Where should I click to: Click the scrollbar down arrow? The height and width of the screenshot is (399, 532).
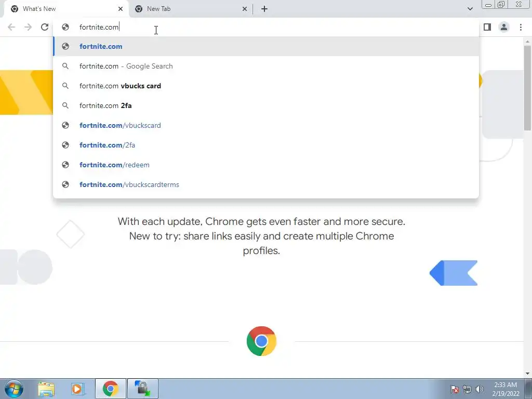[x=528, y=374]
